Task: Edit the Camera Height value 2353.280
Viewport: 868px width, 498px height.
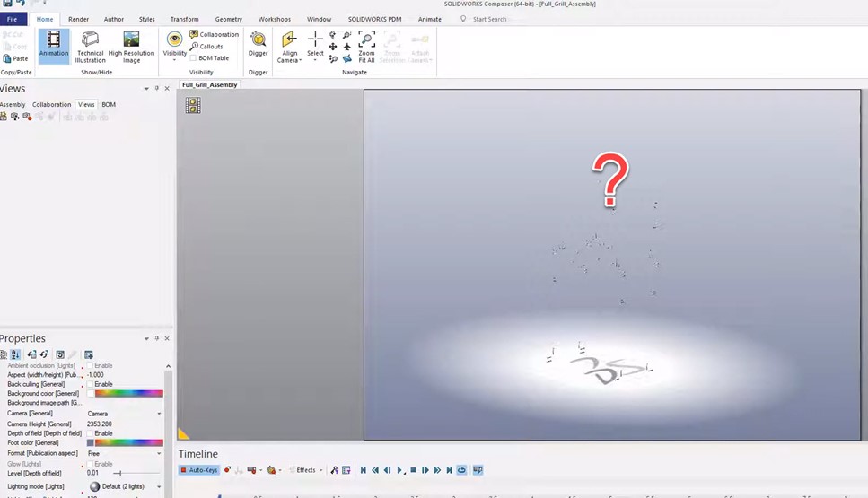Action: (x=100, y=424)
